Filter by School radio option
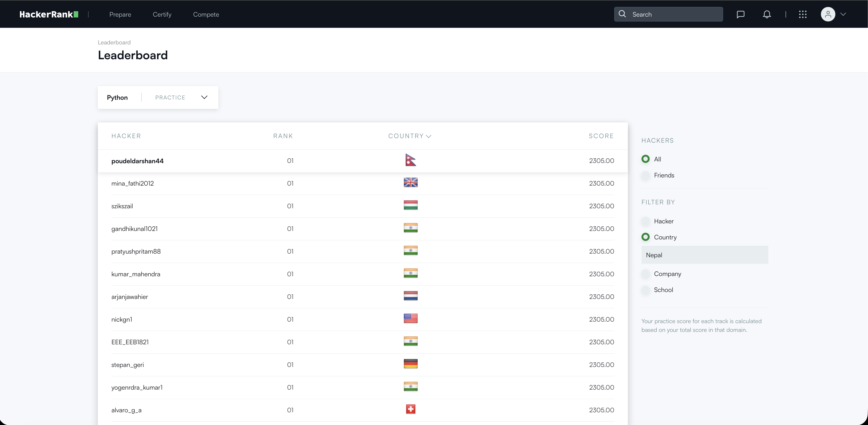 (645, 290)
